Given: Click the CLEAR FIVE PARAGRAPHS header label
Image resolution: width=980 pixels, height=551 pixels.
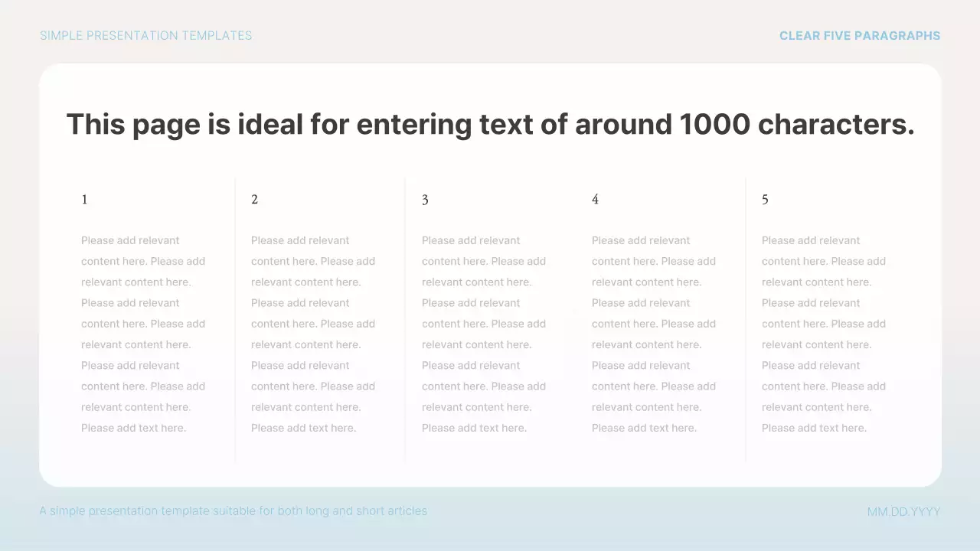Looking at the screenshot, I should [x=860, y=35].
